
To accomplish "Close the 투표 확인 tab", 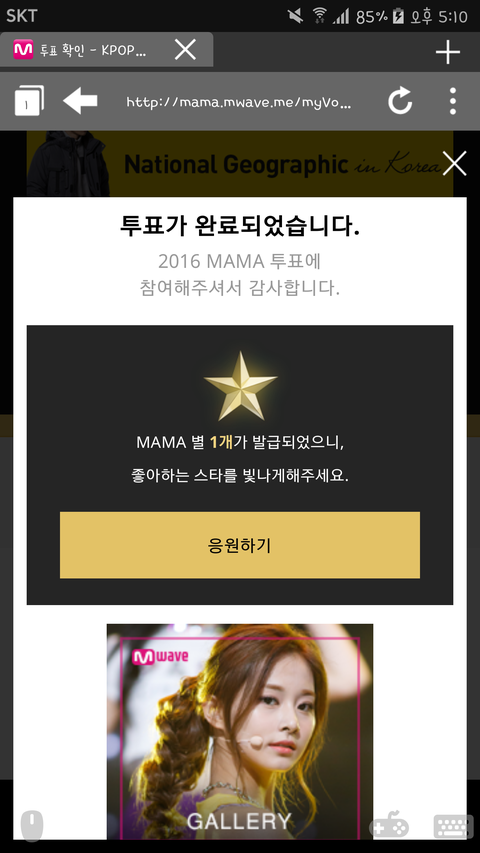I will pos(185,50).
